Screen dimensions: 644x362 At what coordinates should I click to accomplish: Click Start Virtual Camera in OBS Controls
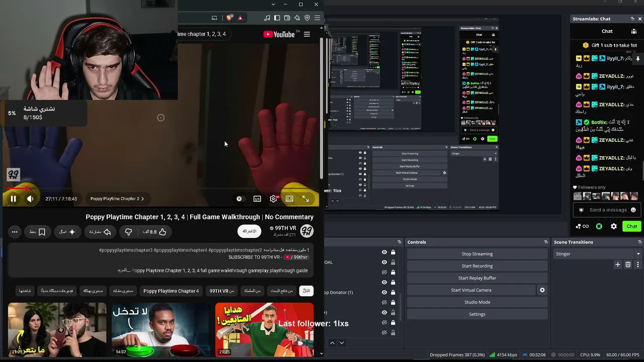click(x=471, y=290)
